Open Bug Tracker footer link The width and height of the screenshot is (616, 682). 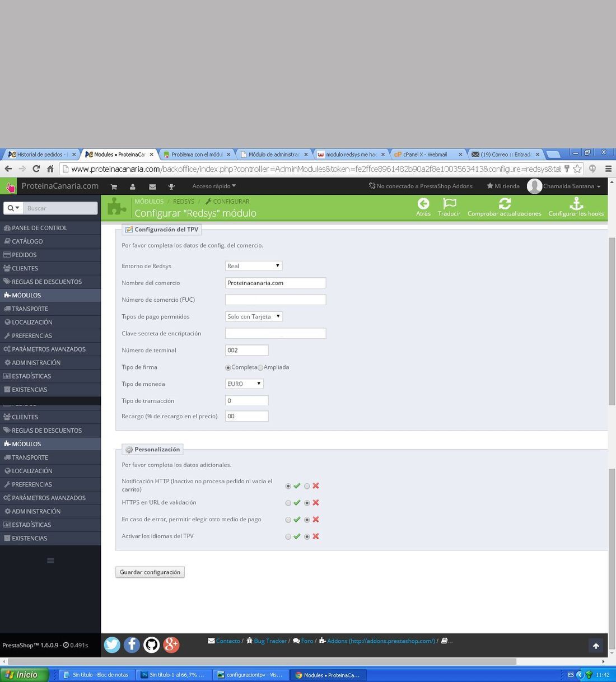[x=266, y=641]
